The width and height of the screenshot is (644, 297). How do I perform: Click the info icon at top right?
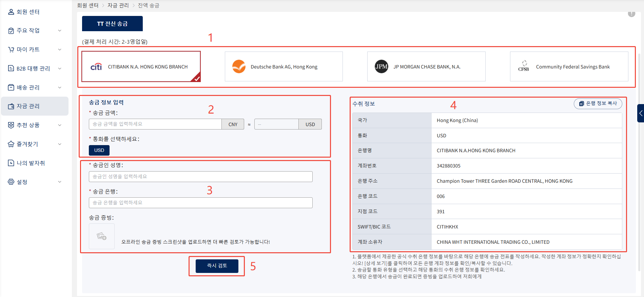[x=631, y=14]
